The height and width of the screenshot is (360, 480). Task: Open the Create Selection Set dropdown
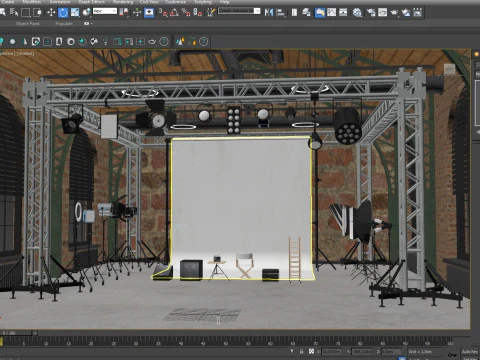pyautogui.click(x=239, y=11)
